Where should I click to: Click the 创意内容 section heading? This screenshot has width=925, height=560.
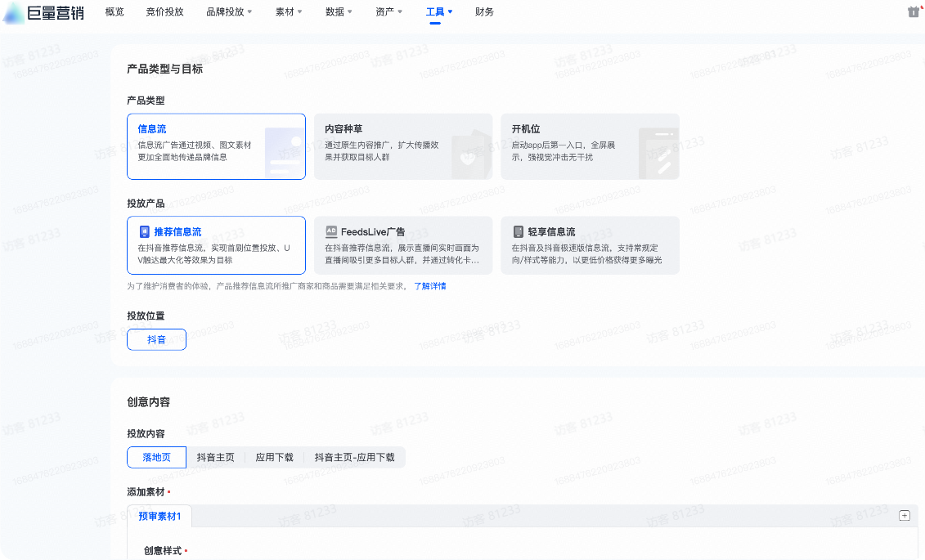148,402
